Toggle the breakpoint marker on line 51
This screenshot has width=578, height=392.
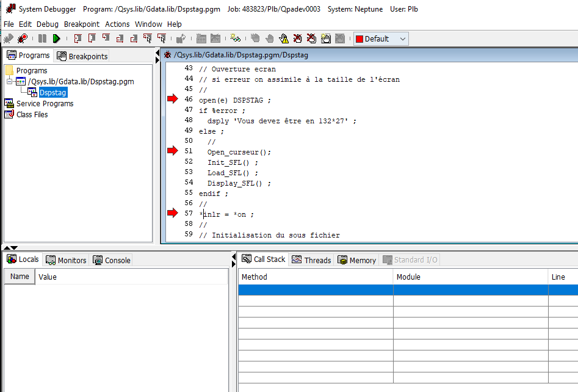tap(173, 150)
